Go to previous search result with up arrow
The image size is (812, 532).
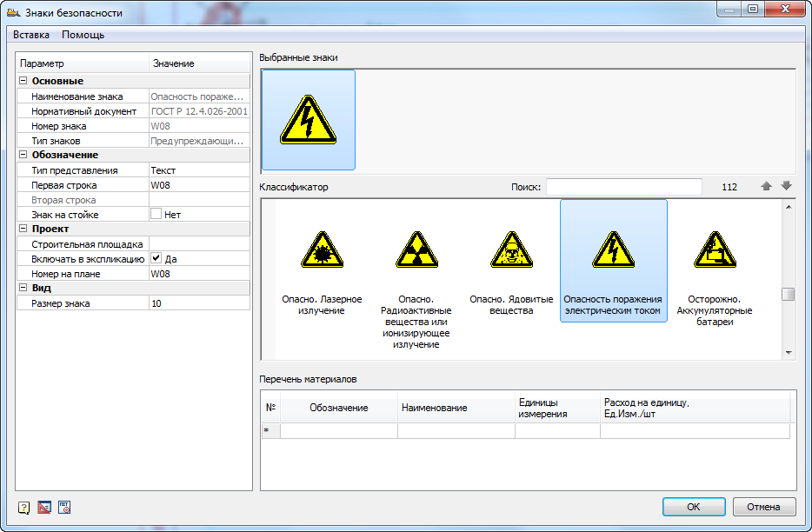click(x=767, y=186)
